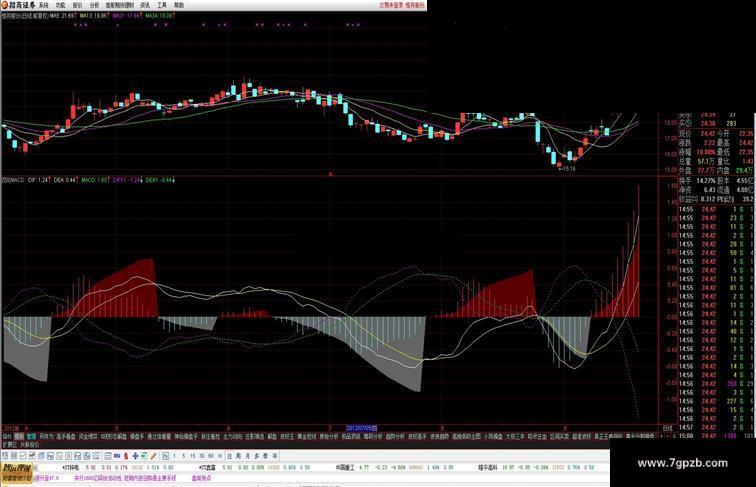
Task: Click the highlighted date marker 2012/07/05
Action: click(x=362, y=428)
